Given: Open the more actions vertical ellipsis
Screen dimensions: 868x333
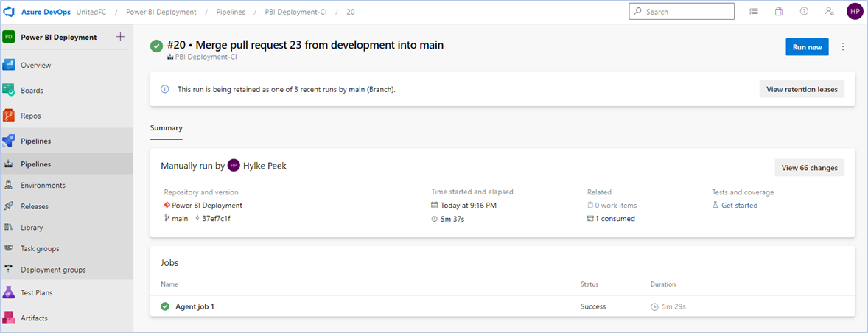Looking at the screenshot, I should coord(843,47).
